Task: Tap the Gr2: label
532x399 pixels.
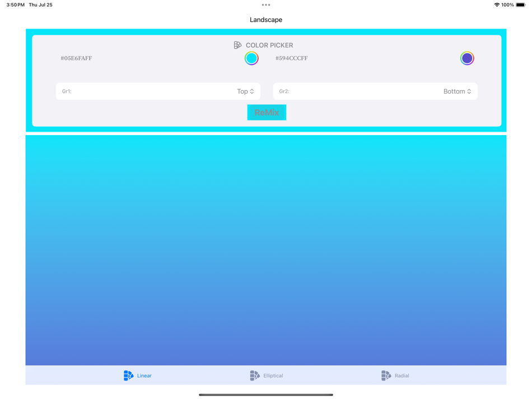Action: [x=284, y=91]
